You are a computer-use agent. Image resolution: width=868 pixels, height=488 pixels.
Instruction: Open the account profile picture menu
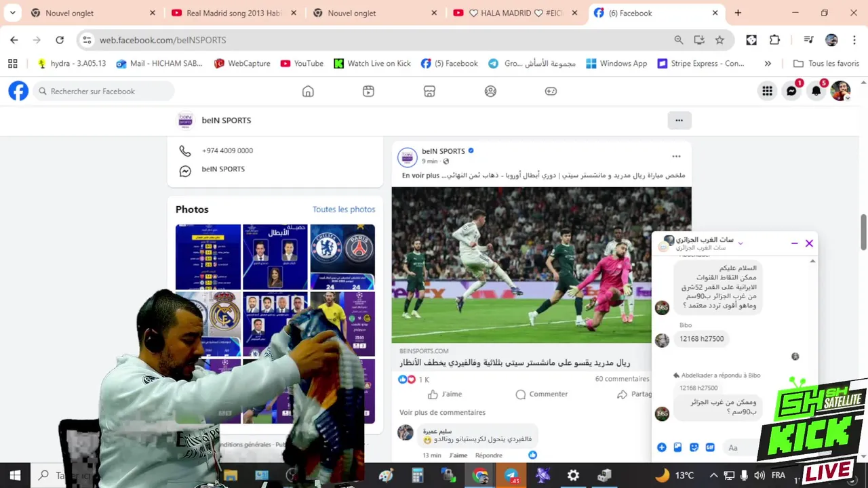(840, 91)
